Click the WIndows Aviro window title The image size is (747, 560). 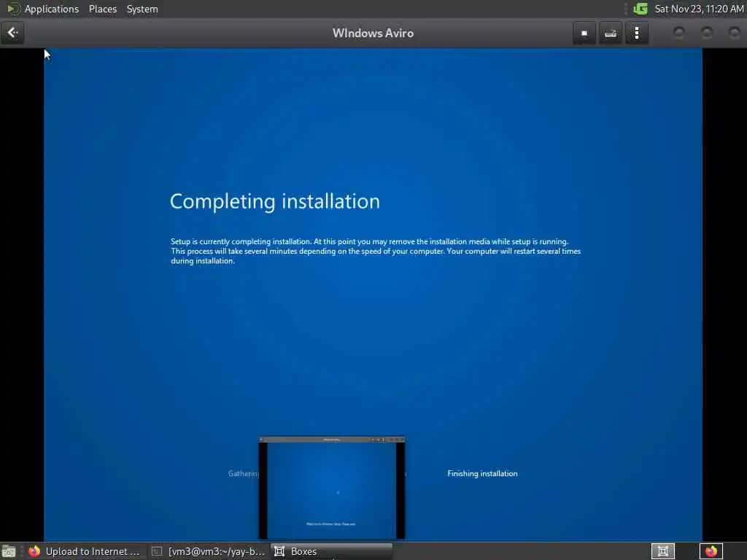[x=373, y=33]
